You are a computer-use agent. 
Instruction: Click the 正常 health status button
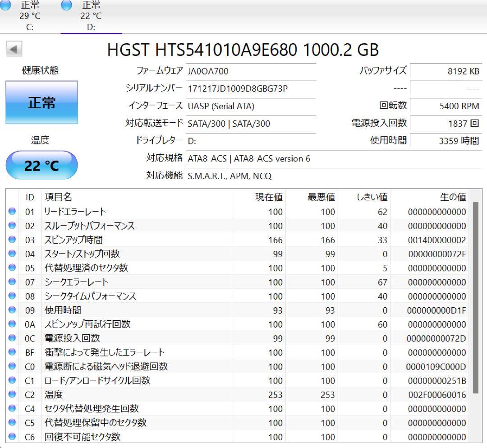41,102
